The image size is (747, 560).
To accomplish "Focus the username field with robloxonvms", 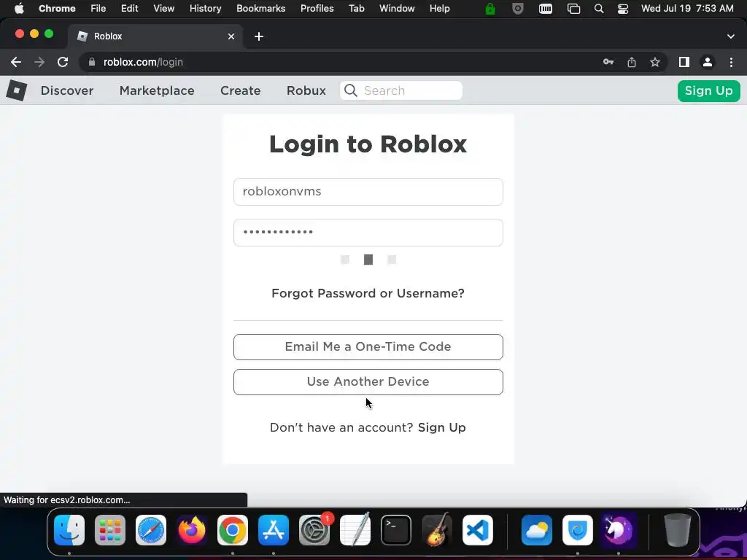I will pos(368,192).
